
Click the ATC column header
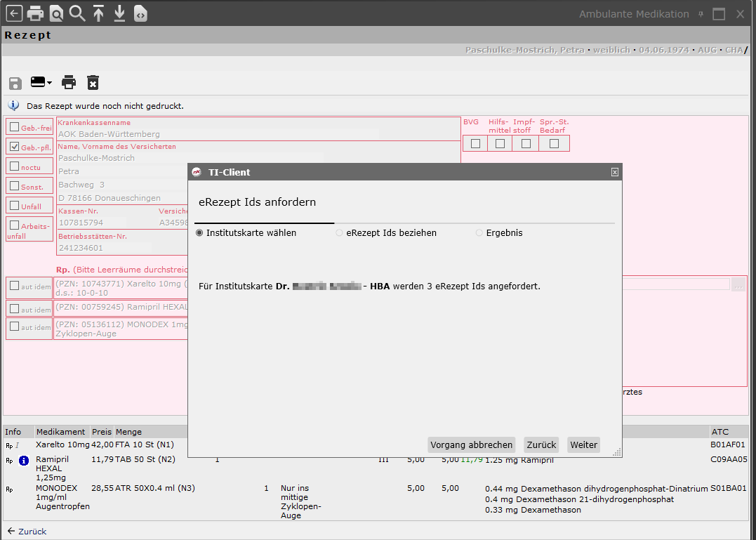coord(720,432)
